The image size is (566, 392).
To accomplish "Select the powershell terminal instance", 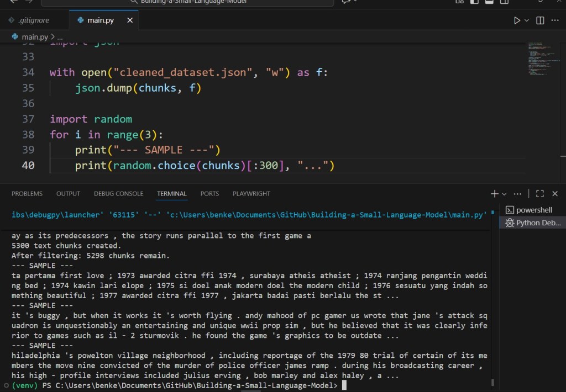I will pos(533,210).
